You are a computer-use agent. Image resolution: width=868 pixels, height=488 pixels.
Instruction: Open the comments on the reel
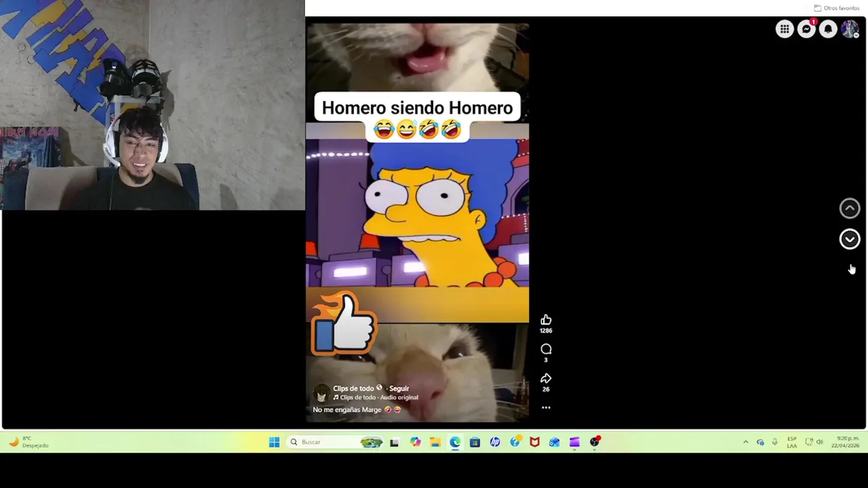coord(546,349)
